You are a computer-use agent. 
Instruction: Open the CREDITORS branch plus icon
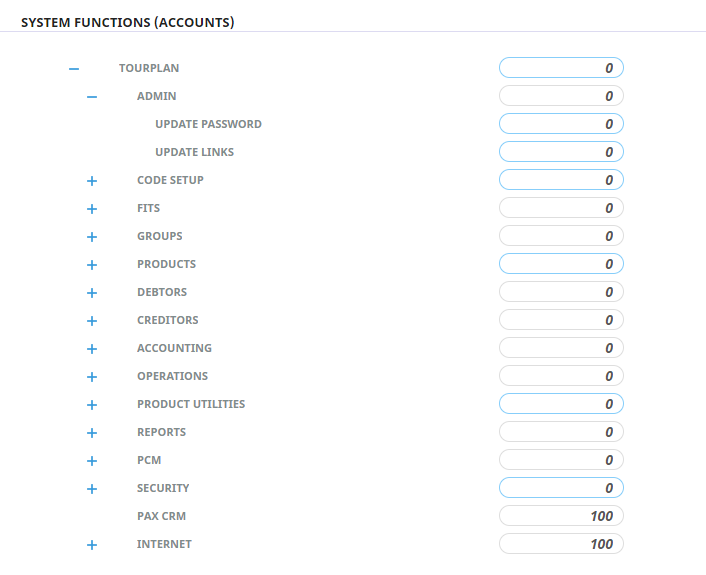point(92,321)
